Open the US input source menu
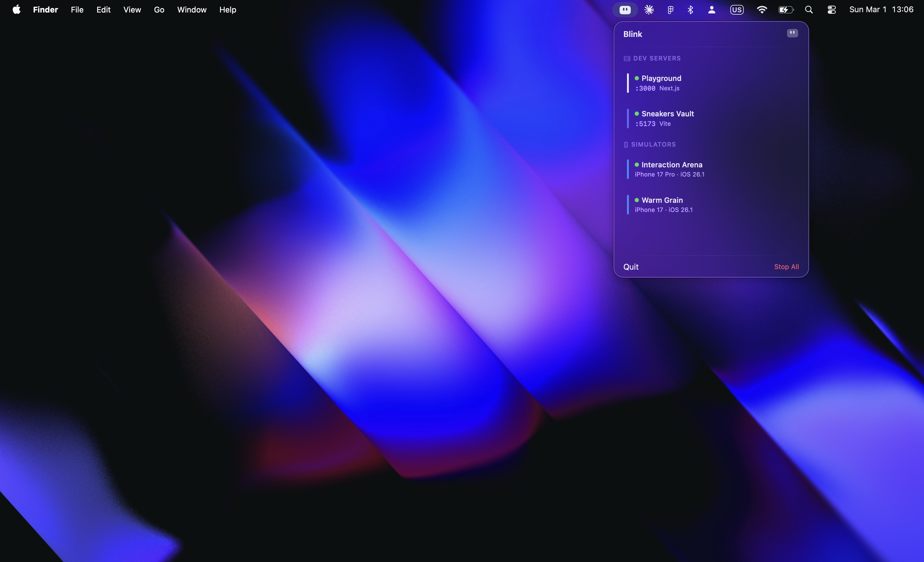This screenshot has width=924, height=562. tap(736, 10)
